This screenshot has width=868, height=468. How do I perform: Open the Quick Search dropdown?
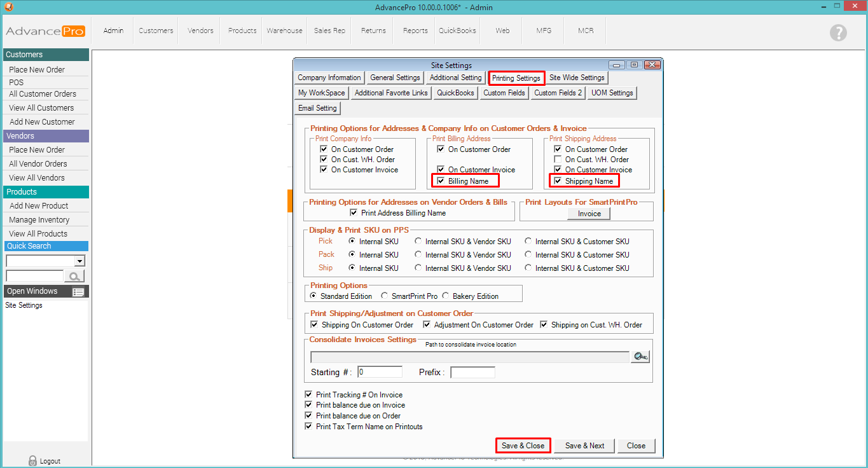coord(79,261)
